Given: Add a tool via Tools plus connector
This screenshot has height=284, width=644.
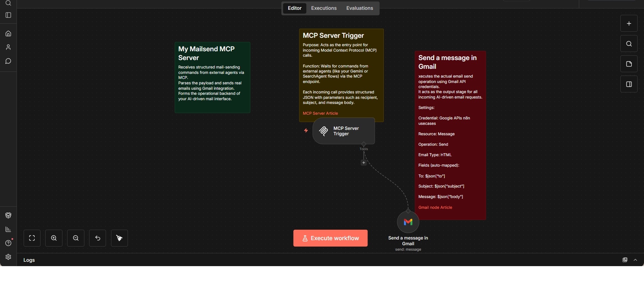Looking at the screenshot, I should [364, 163].
